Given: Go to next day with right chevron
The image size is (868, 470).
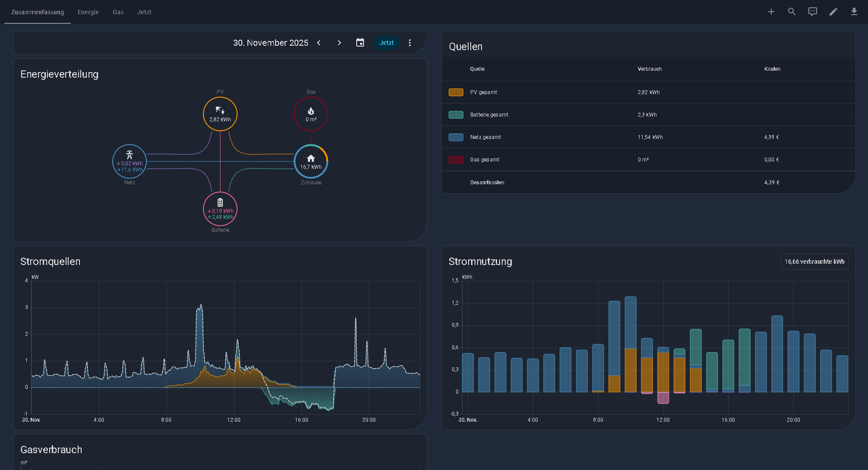Looking at the screenshot, I should (x=339, y=43).
